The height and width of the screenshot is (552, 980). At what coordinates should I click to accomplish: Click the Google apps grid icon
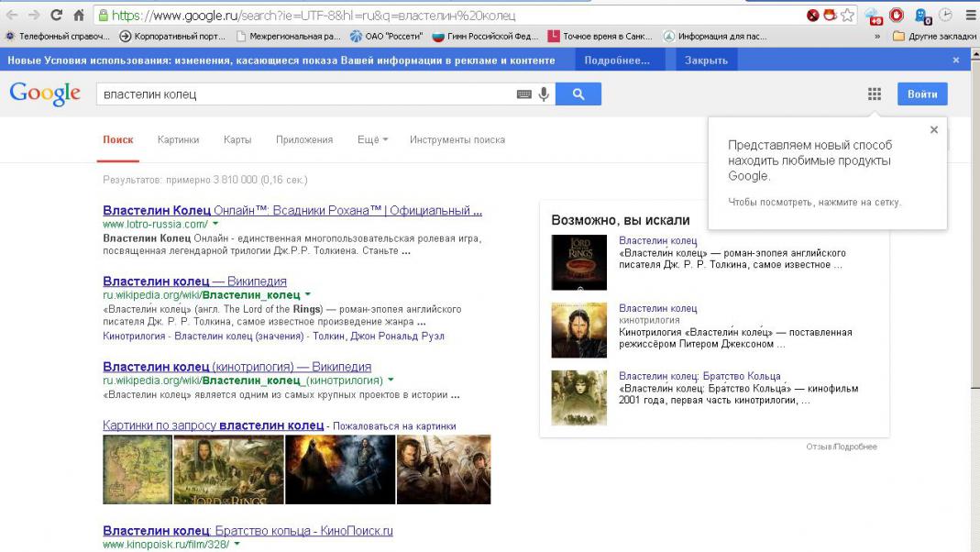tap(874, 94)
